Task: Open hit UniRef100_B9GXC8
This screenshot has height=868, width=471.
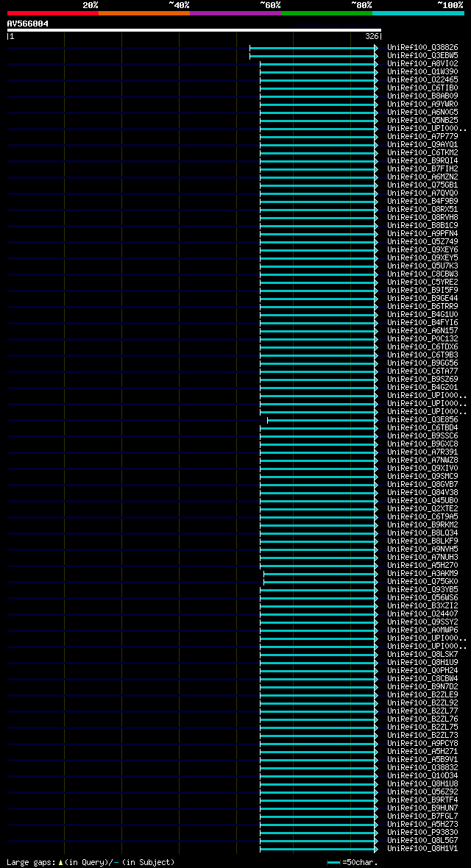Action: pyautogui.click(x=422, y=444)
